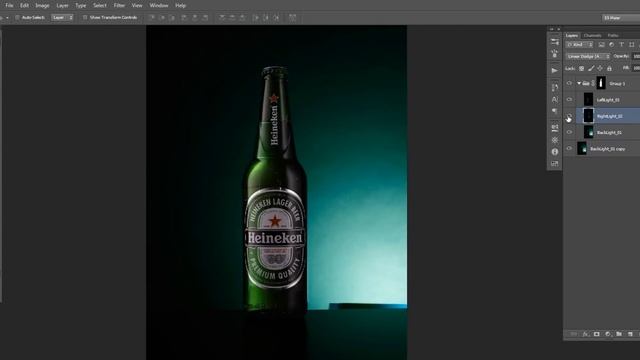Filter layers by adjustment layers icon
640x360 pixels.
(x=611, y=44)
